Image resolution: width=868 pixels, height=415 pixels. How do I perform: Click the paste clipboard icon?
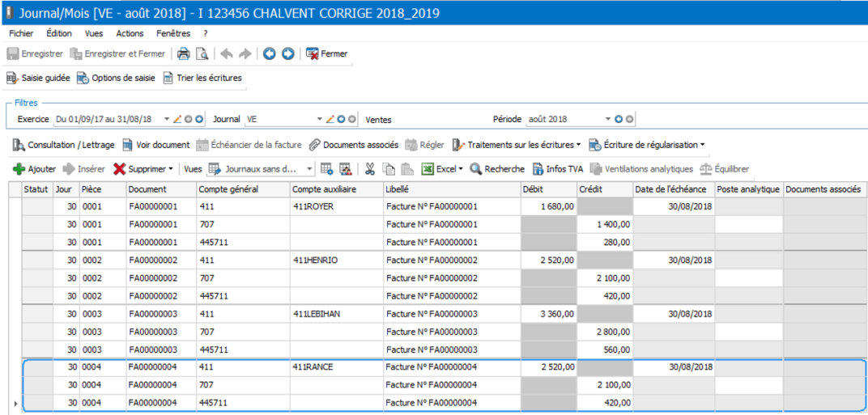point(407,169)
